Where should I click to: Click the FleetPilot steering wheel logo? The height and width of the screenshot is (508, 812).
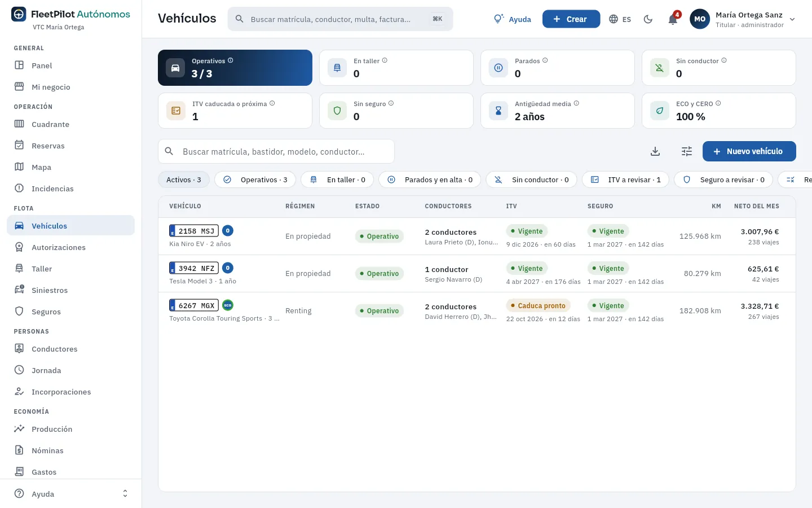tap(19, 14)
